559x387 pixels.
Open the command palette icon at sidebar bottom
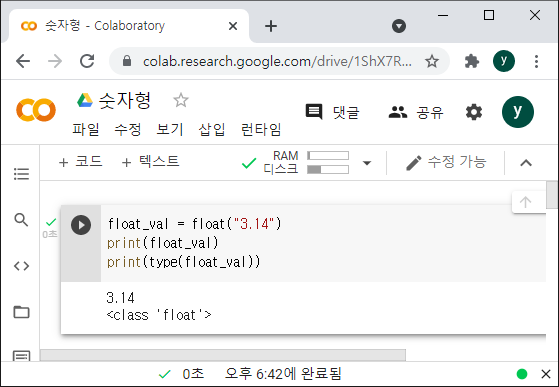coord(21,356)
